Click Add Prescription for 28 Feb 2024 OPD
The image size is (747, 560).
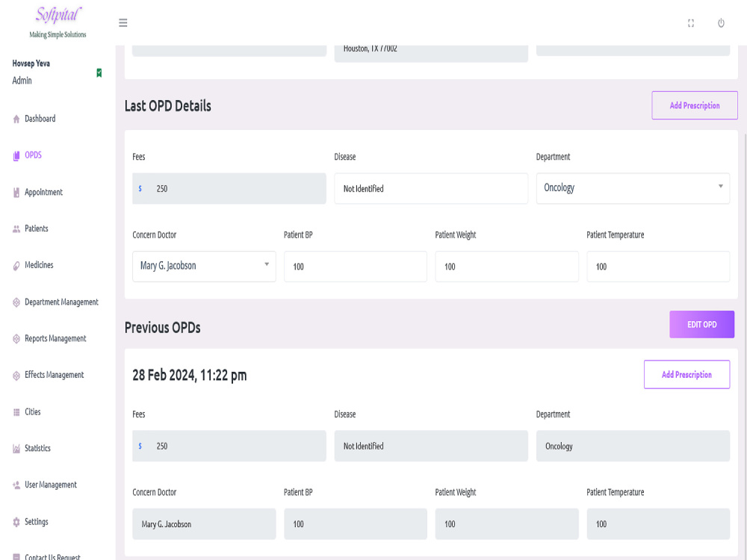tap(686, 374)
